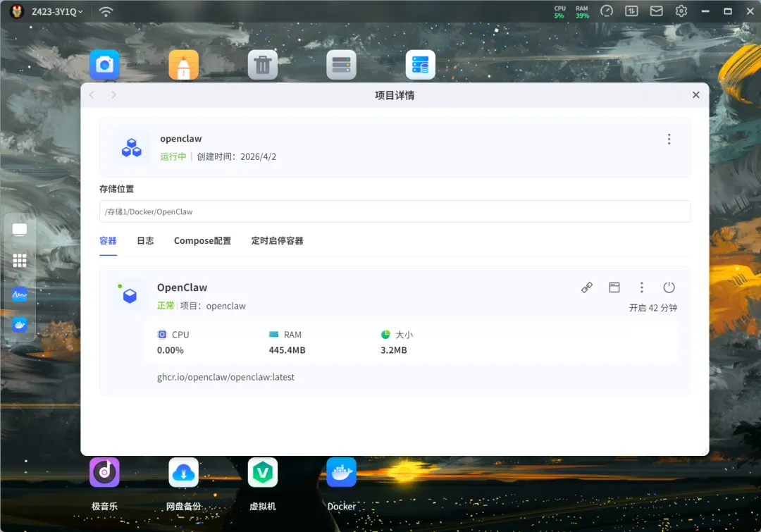Viewport: 761px width, 532px height.
Task: Open the camera app desktop icon
Action: pos(104,65)
